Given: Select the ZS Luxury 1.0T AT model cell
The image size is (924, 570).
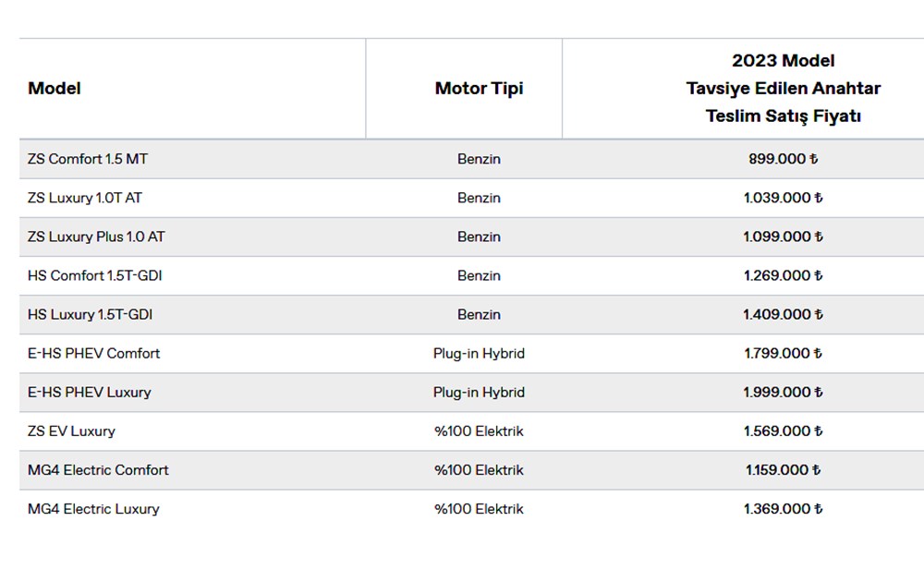Looking at the screenshot, I should (85, 198).
